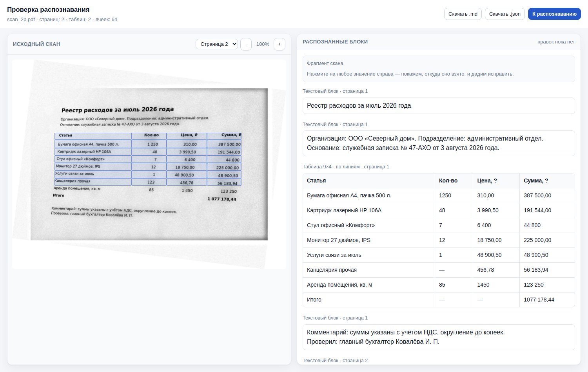
Task: Click the zoom in plus button
Action: [x=279, y=44]
